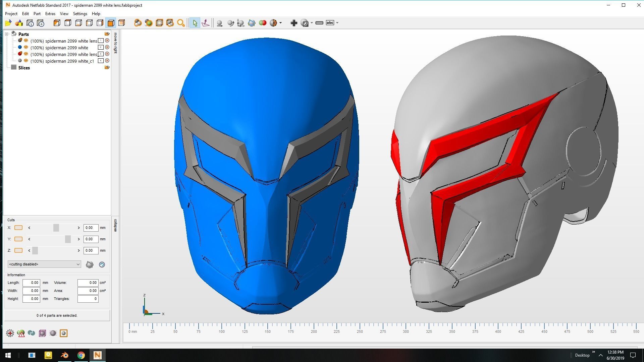
Task: Click the rotate part icon
Action: pyautogui.click(x=230, y=23)
